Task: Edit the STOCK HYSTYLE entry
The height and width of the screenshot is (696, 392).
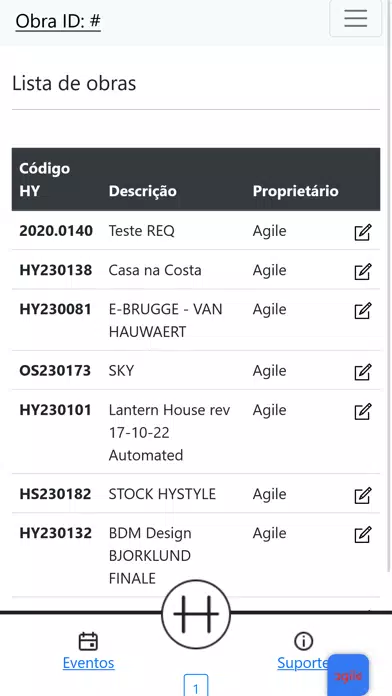Action: [362, 495]
